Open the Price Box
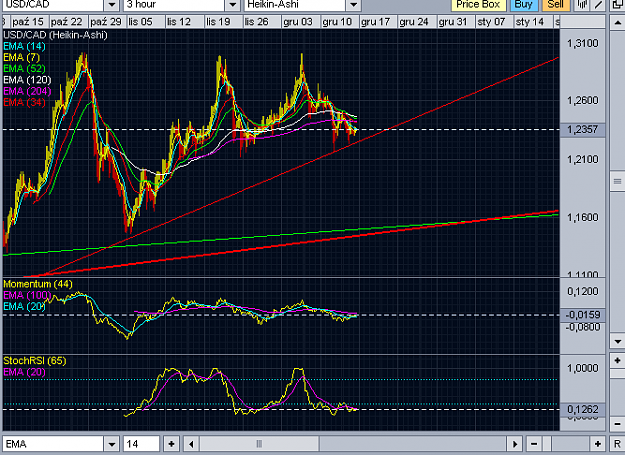 point(478,5)
